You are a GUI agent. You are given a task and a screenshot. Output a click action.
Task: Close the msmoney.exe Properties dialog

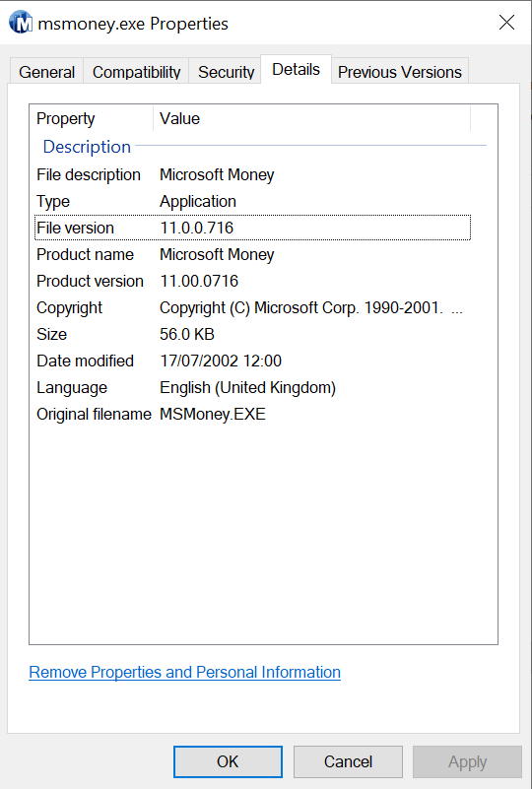pyautogui.click(x=506, y=23)
